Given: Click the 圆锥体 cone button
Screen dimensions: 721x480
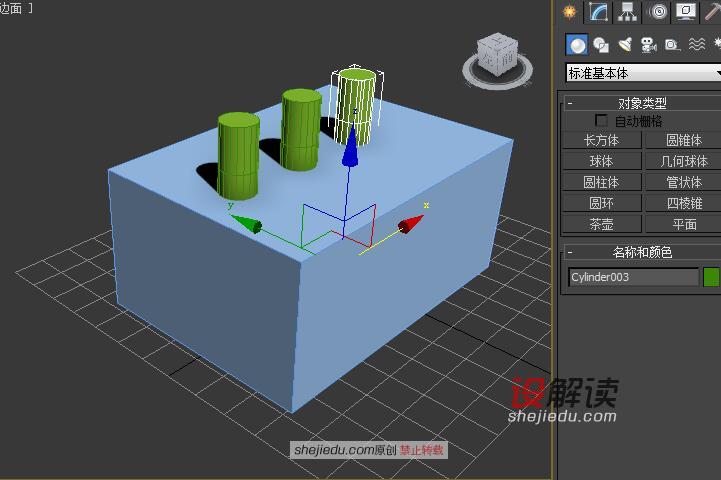Looking at the screenshot, I should coord(684,140).
